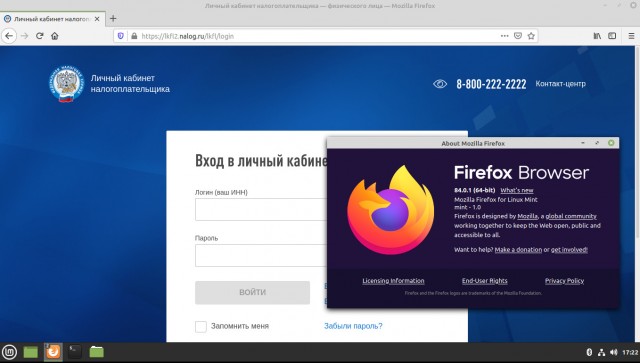Open page actions three-dot menu
Image resolution: width=640 pixels, height=363 pixels.
(504, 36)
